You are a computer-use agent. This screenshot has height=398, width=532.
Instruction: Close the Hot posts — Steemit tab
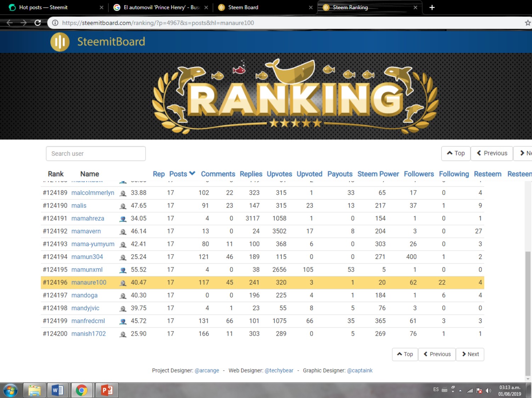[x=102, y=7]
